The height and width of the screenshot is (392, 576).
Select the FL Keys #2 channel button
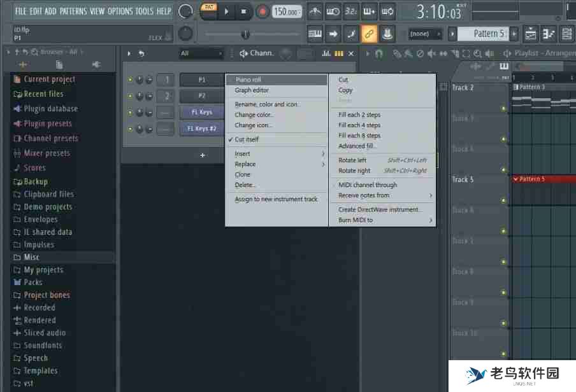(x=202, y=129)
